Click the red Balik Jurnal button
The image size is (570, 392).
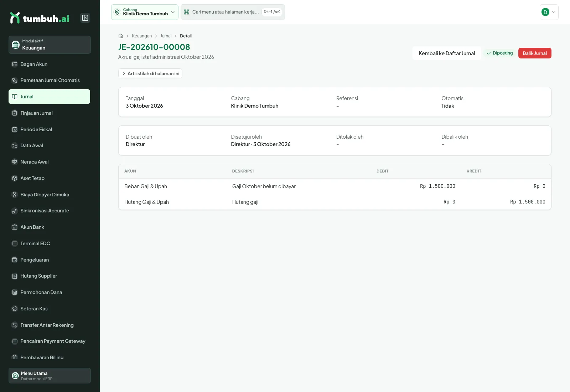[x=535, y=53]
